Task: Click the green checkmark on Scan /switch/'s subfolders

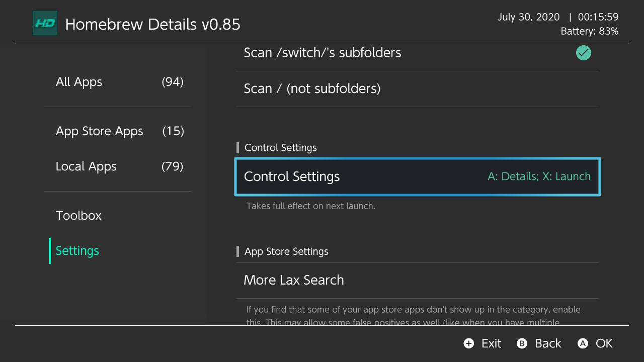Action: click(x=583, y=53)
